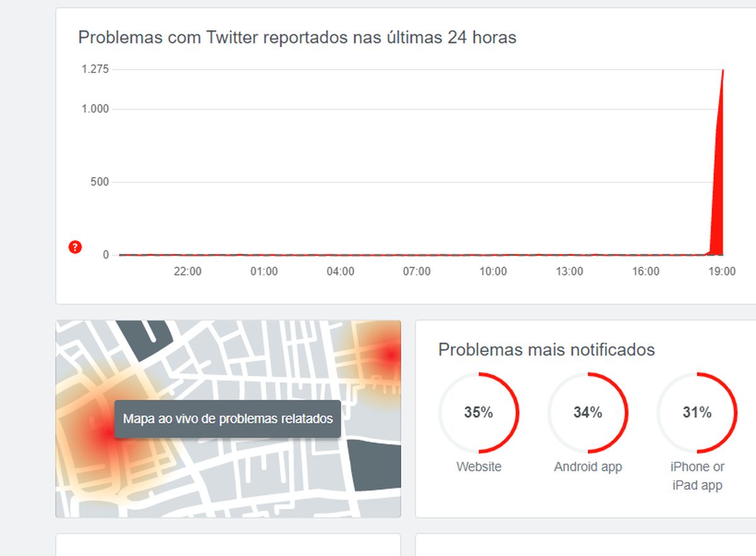Select the Website percentage ring
756x556 pixels.
(x=481, y=413)
